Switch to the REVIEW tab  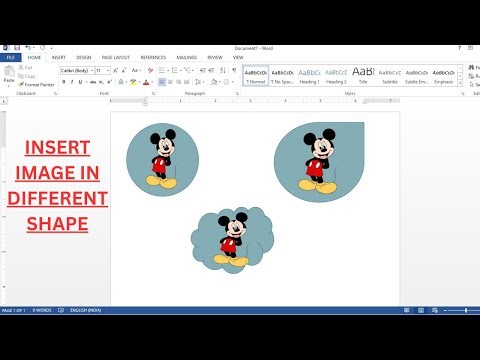point(215,58)
